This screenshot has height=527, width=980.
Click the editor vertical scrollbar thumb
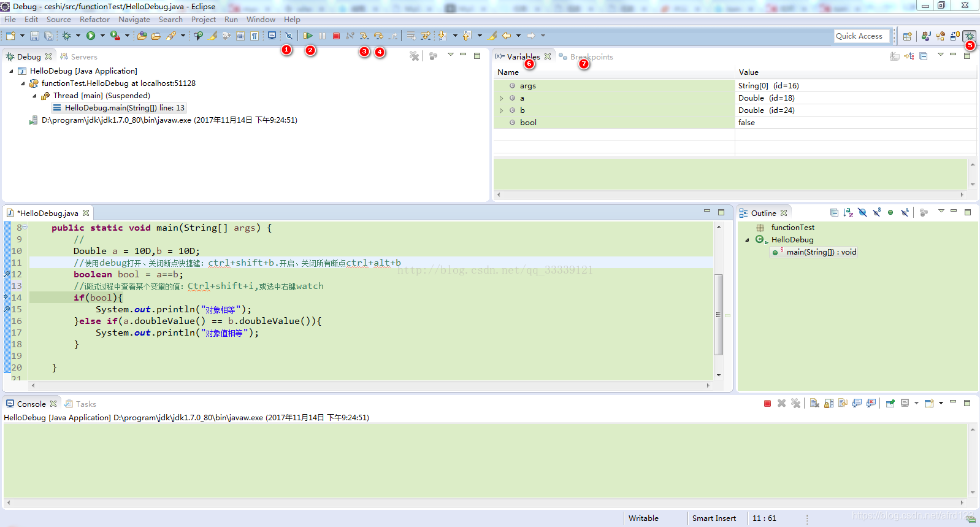pos(719,315)
